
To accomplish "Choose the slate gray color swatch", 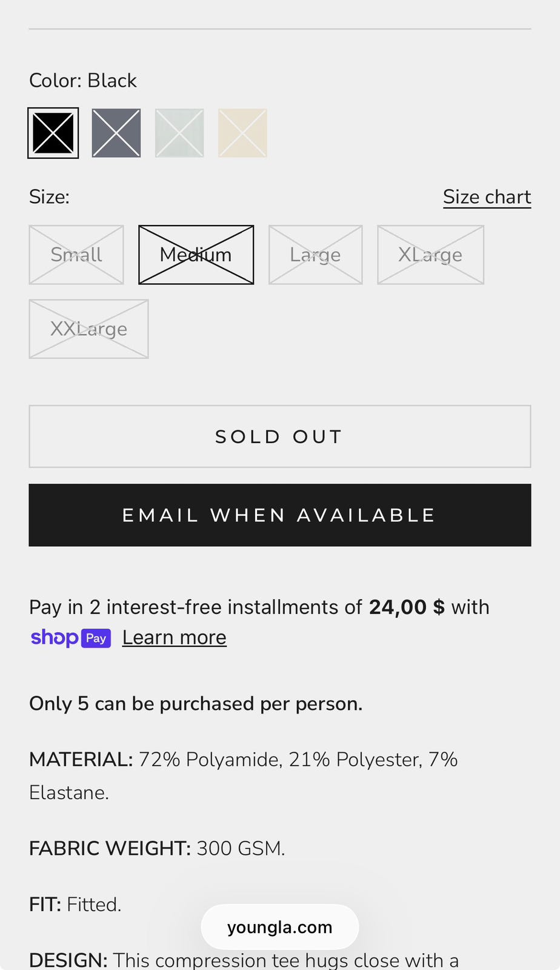I will tap(116, 133).
